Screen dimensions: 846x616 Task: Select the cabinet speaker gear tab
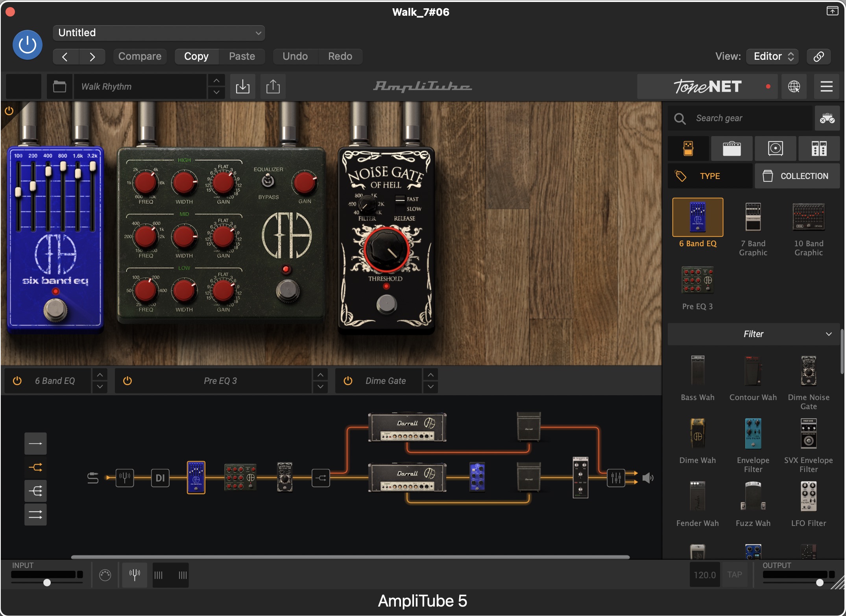click(776, 149)
